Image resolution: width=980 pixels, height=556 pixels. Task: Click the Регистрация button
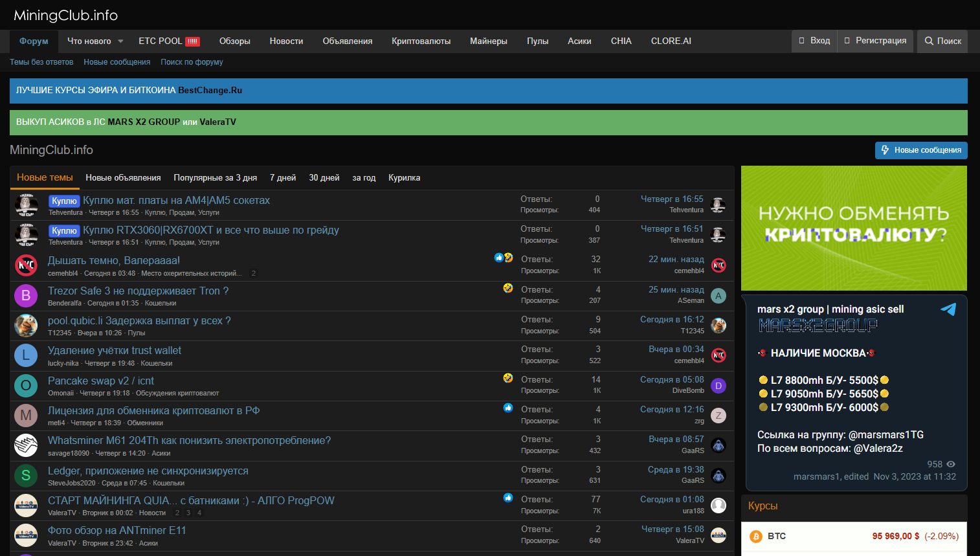pos(875,41)
